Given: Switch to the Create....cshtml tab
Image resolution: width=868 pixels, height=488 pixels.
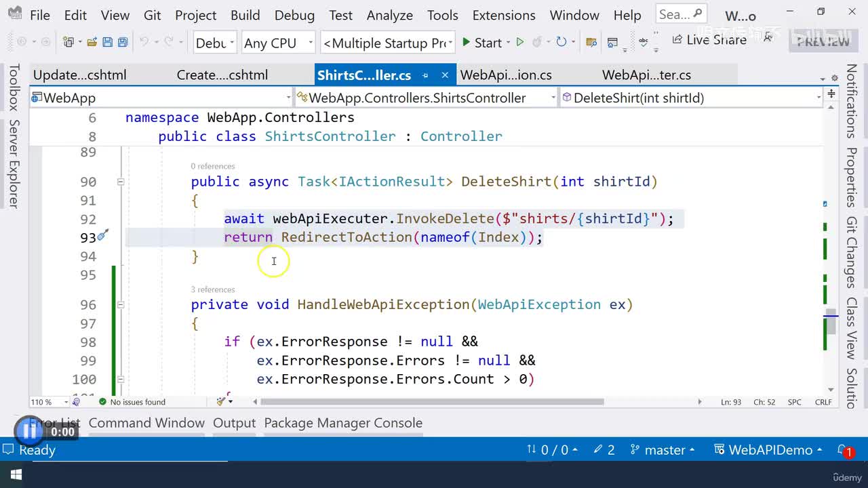Looking at the screenshot, I should click(222, 75).
